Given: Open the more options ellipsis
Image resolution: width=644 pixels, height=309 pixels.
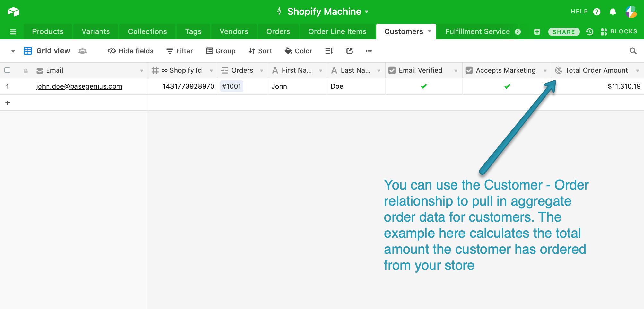Looking at the screenshot, I should [x=369, y=51].
